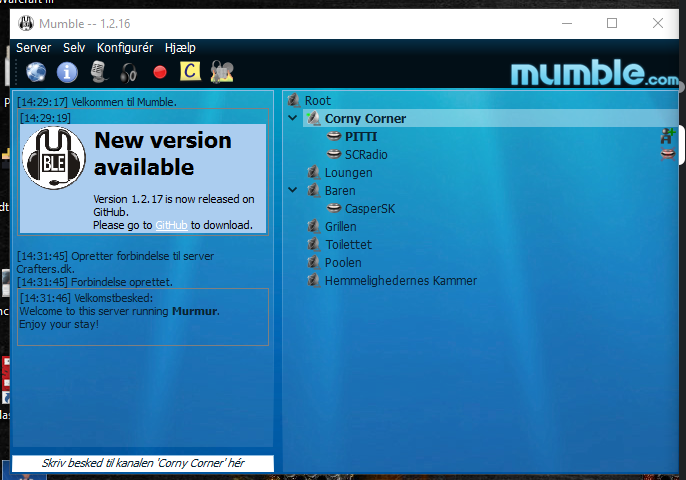Image resolution: width=686 pixels, height=480 pixels.
Task: Click the Root channel icon
Action: pyautogui.click(x=294, y=100)
